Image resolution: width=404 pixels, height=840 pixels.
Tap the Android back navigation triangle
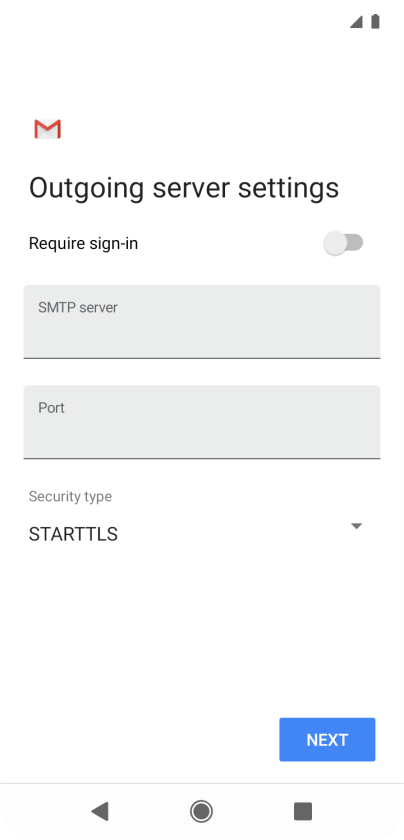pos(100,811)
